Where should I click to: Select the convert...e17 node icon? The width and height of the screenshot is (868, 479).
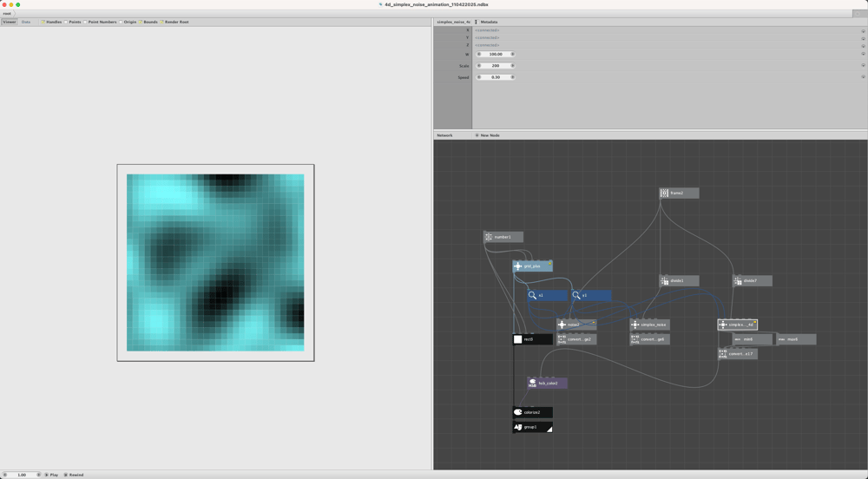pos(723,354)
